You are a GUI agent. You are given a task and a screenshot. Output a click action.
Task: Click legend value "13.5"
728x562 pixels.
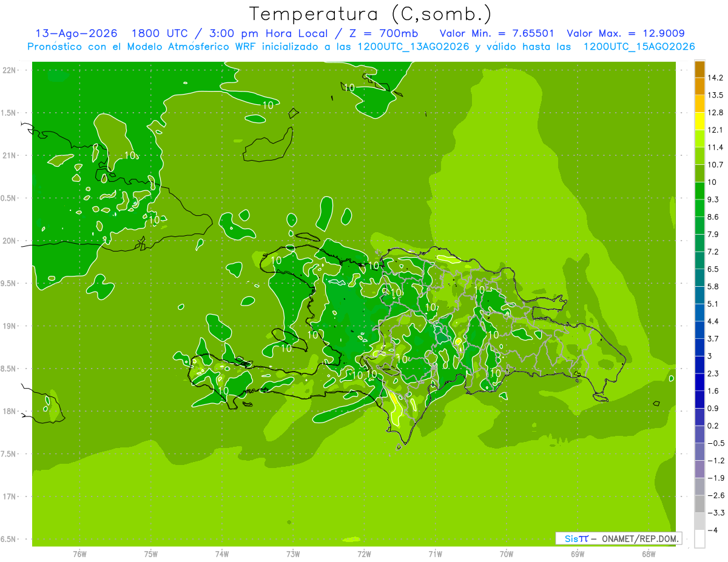click(x=715, y=95)
